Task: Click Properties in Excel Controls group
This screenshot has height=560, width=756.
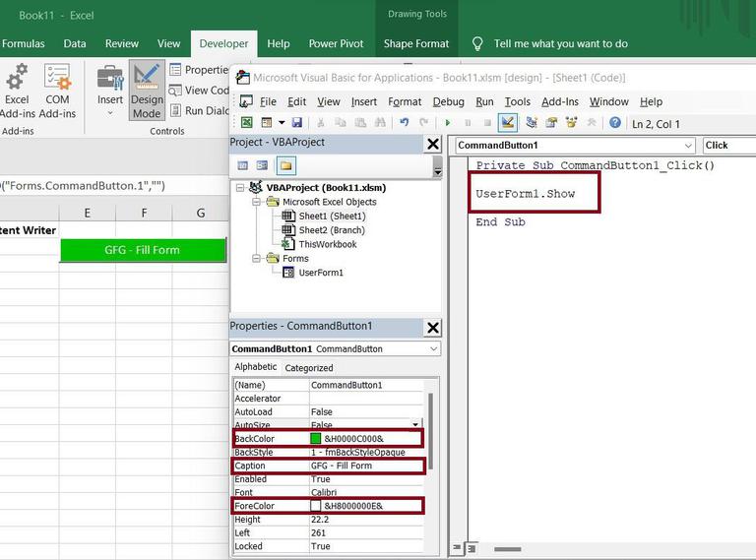Action: click(199, 70)
